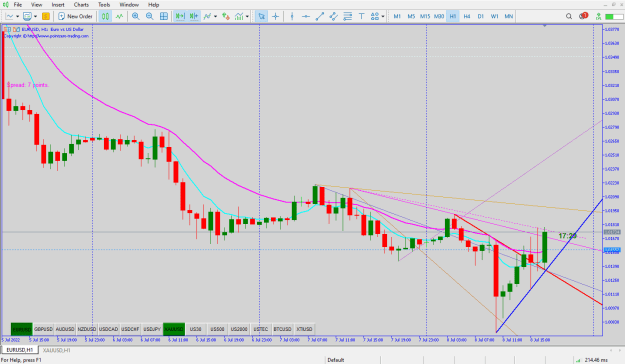Switch to W1 timeframe
Viewport: 625px width, 364px height.
(495, 16)
